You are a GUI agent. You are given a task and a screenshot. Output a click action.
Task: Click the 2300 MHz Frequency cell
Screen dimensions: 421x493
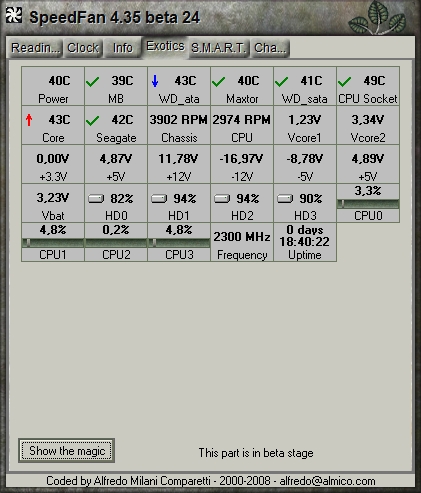[x=242, y=242]
